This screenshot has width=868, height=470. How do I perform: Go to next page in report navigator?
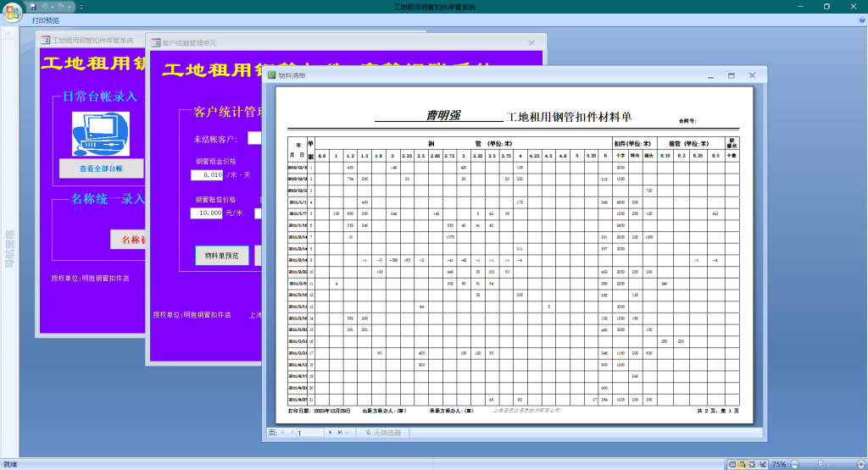tap(331, 433)
